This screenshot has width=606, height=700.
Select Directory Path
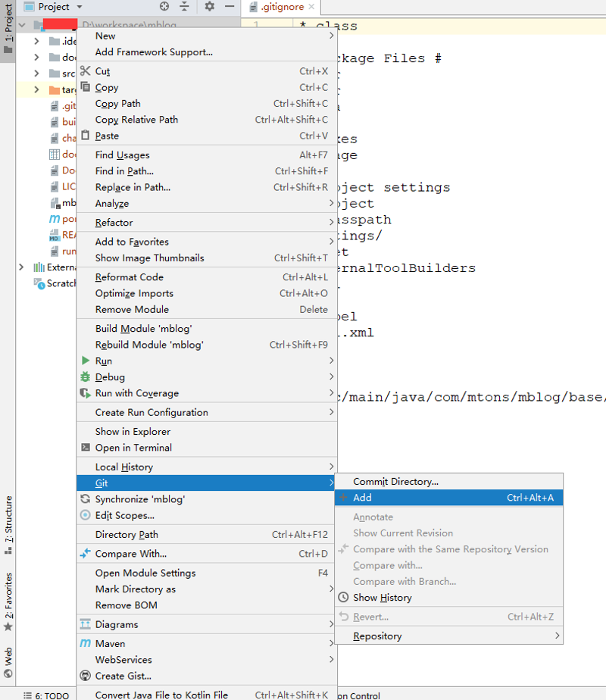(207, 534)
